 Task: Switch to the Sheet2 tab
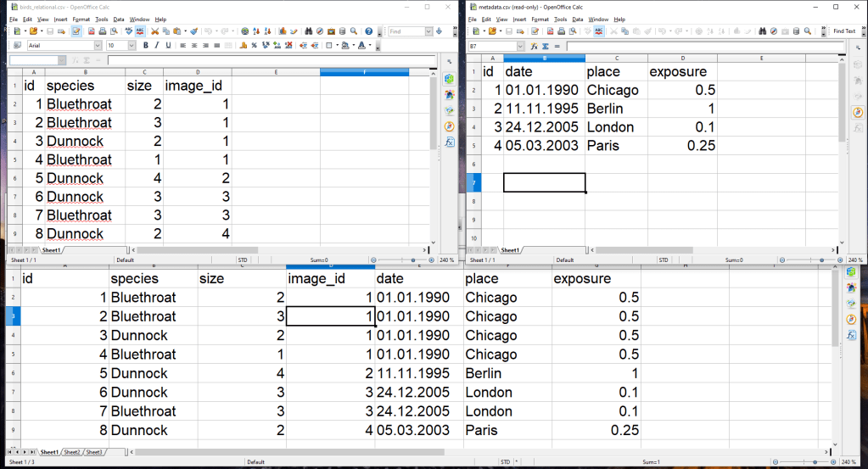click(72, 452)
